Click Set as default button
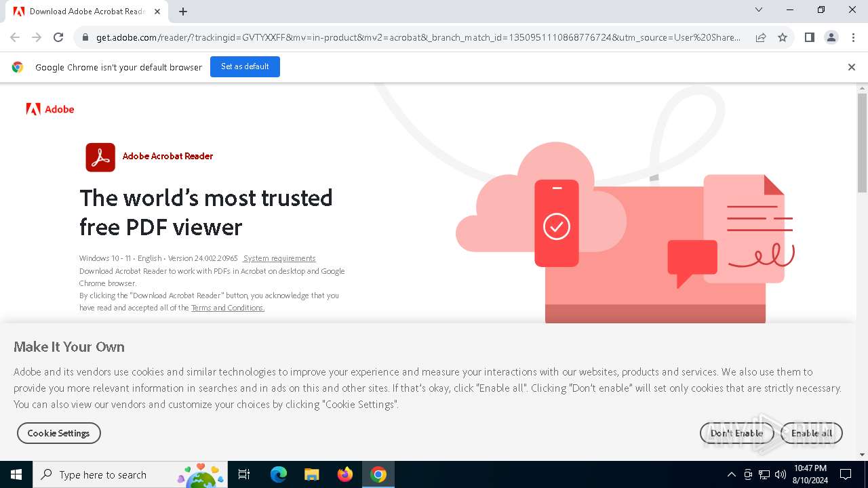This screenshot has width=868, height=488. click(245, 66)
